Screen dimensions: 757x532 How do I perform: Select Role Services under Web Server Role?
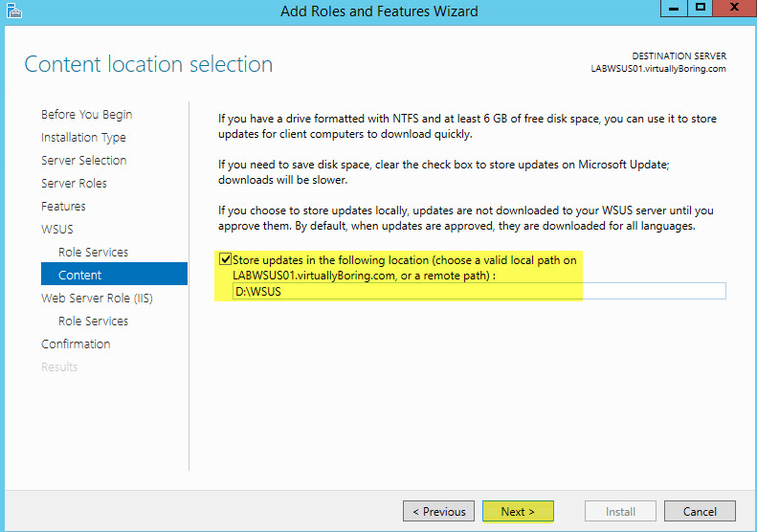93,321
